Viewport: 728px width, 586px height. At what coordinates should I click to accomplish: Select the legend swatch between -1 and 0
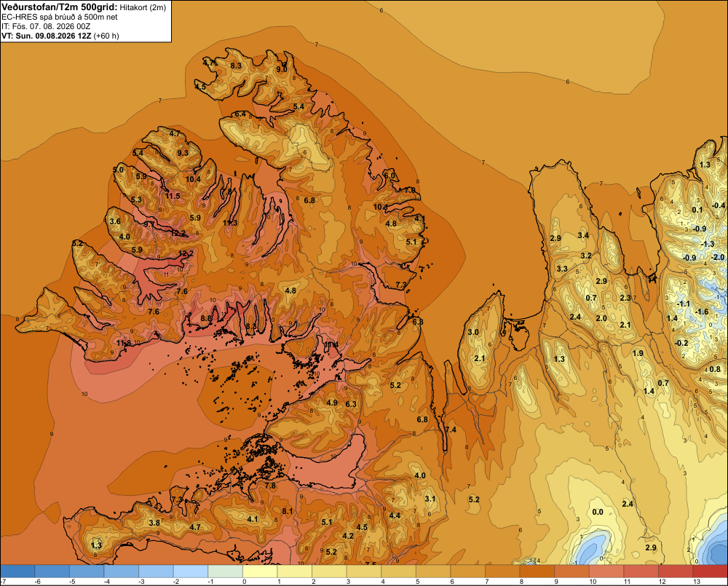(226, 571)
